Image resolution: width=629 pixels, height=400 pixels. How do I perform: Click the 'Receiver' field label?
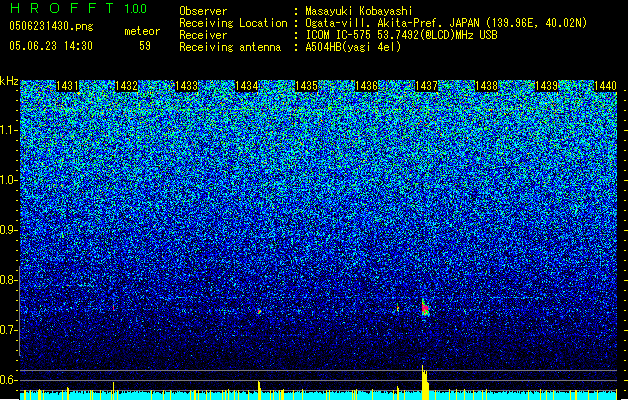(203, 35)
